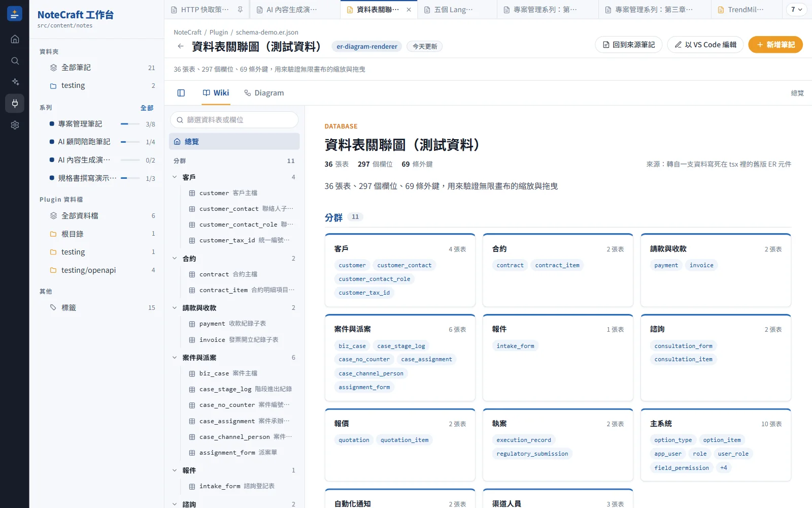Click the 全部 link in 系列 section

[x=147, y=108]
